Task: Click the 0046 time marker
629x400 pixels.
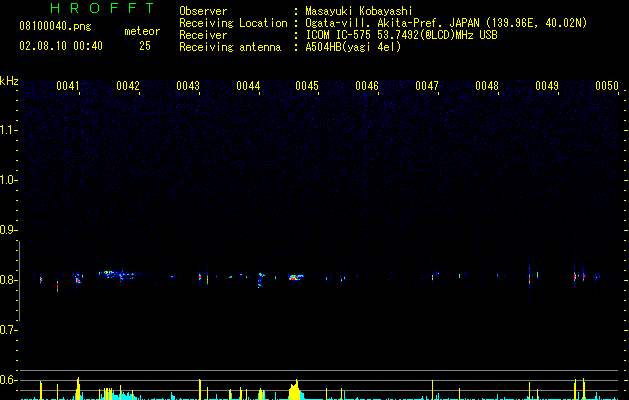Action: pyautogui.click(x=367, y=86)
